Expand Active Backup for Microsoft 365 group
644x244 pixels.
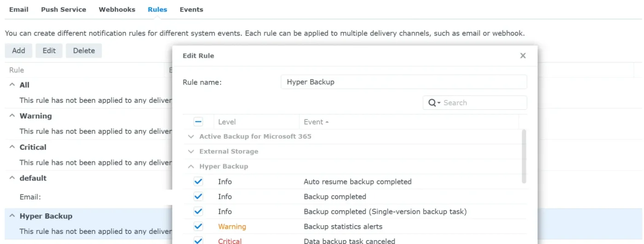[x=191, y=136]
